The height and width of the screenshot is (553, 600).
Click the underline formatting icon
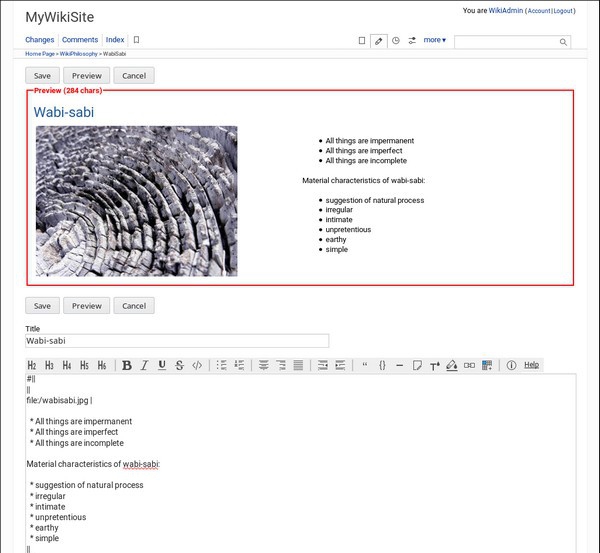[162, 366]
